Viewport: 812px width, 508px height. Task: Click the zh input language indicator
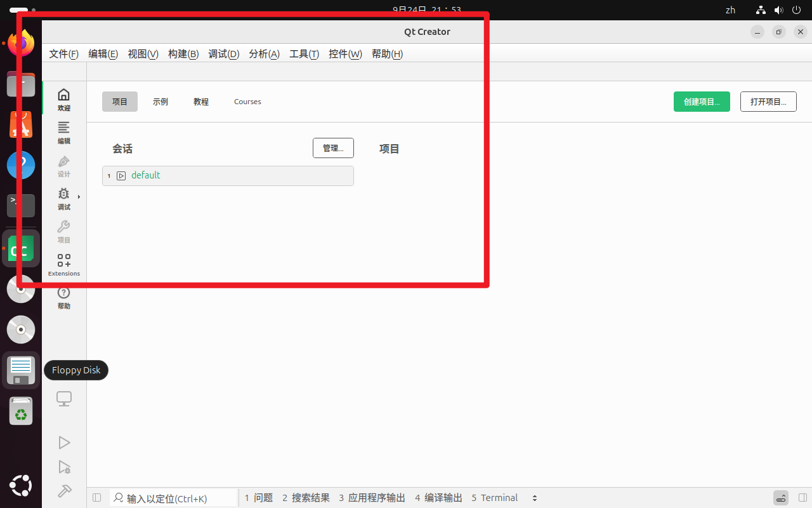(730, 10)
